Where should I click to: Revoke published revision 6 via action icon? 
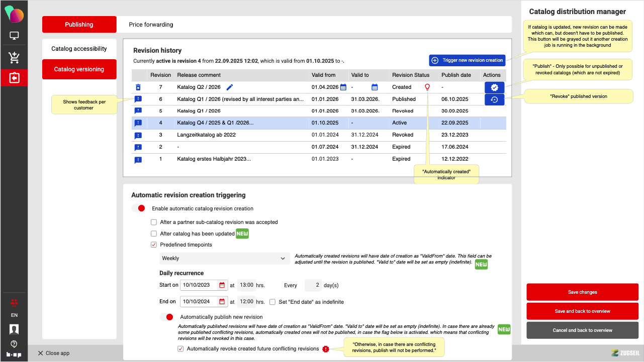coord(494,99)
